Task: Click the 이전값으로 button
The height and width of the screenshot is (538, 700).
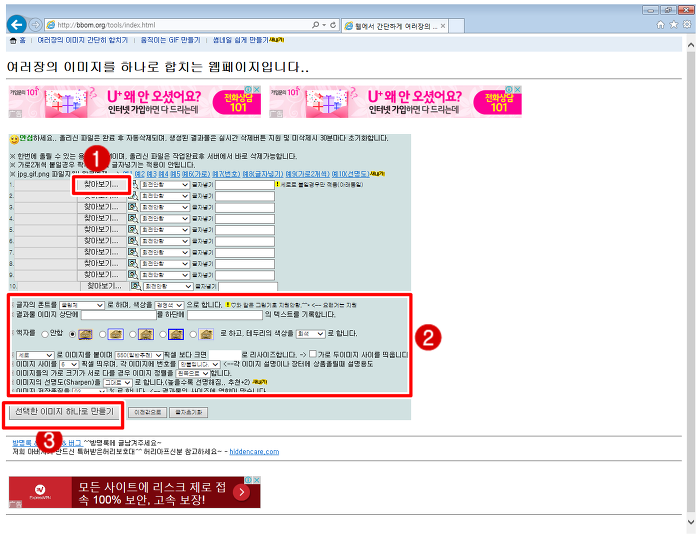Action: 148,412
